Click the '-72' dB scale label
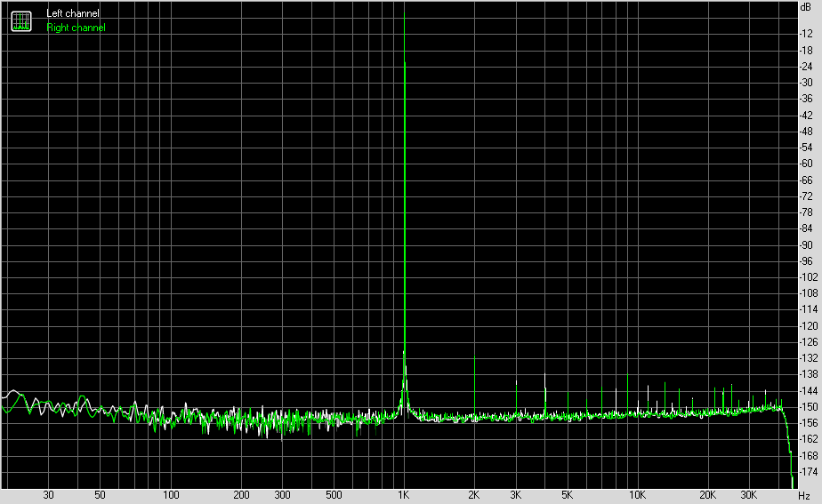The width and height of the screenshot is (822, 504). click(x=806, y=196)
